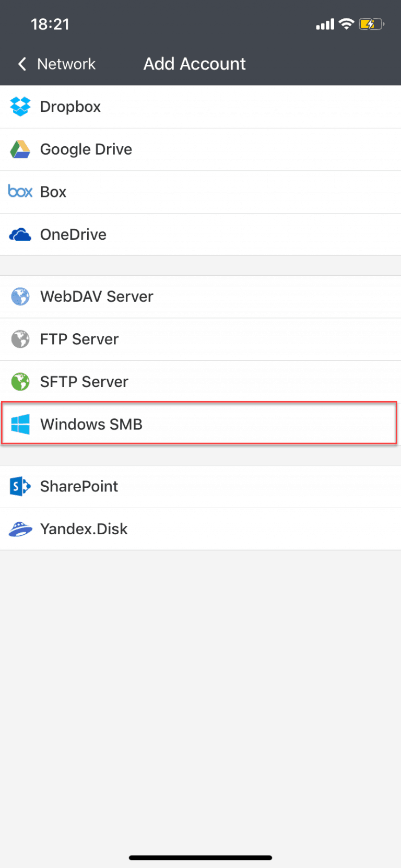Screen dimensions: 401x868
Task: Tap the Yandex.Disk saucer icon
Action: pyautogui.click(x=20, y=529)
